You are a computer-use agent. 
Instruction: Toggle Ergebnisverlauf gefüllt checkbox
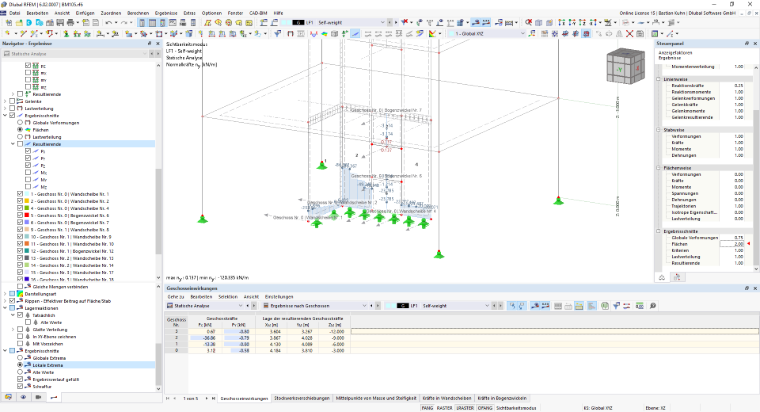[x=20, y=380]
